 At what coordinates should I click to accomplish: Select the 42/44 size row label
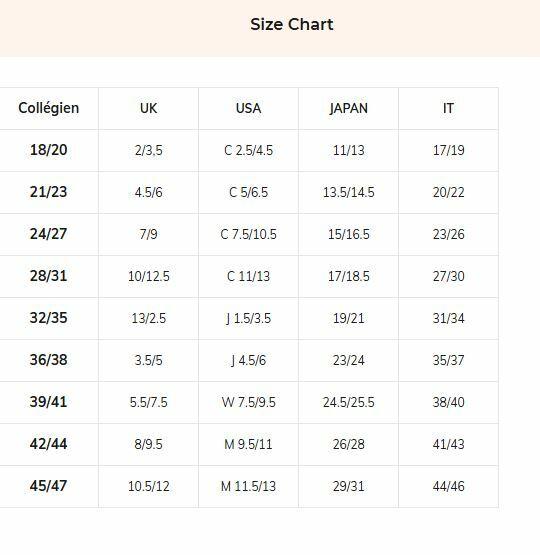(48, 444)
